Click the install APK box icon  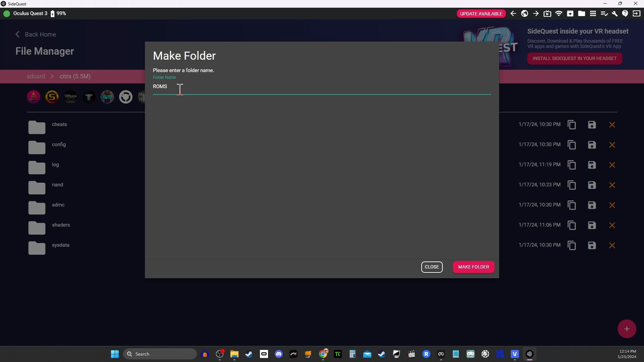pyautogui.click(x=570, y=14)
